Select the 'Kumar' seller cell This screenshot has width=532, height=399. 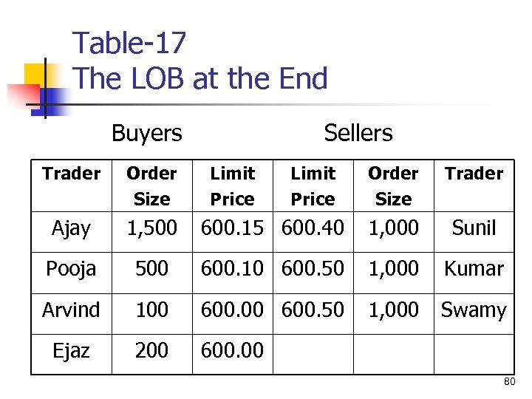point(474,269)
